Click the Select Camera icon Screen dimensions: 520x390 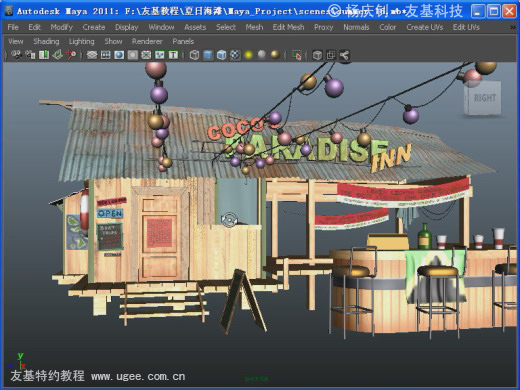[16, 55]
